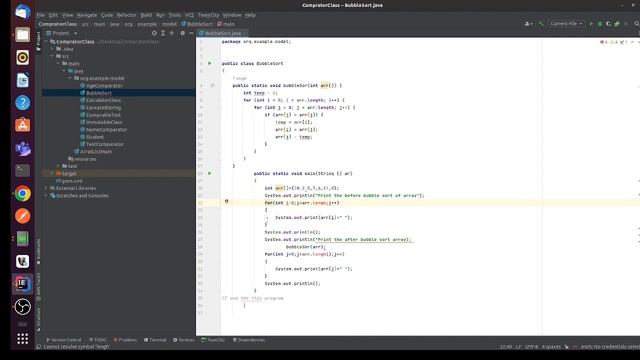The image size is (640, 360).
Task: Expand the .idea folder
Action: pos(52,49)
